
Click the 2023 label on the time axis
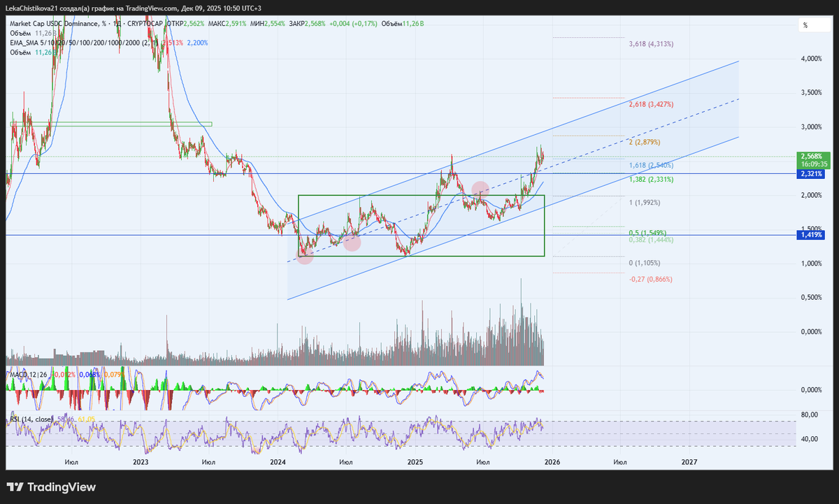point(140,462)
